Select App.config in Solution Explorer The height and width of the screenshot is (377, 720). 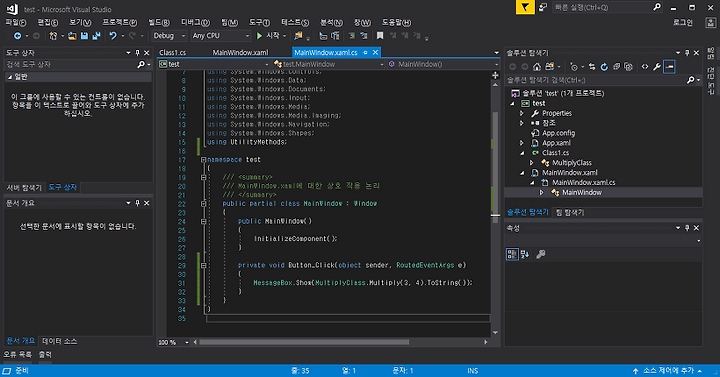coord(558,133)
